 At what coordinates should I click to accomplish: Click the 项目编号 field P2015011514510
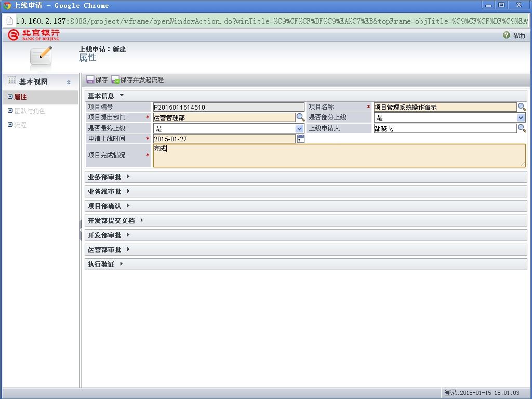coord(229,107)
